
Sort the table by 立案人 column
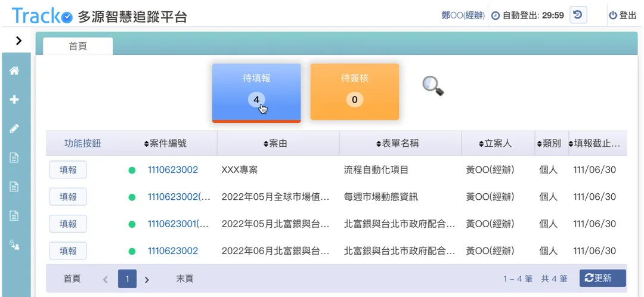(495, 143)
